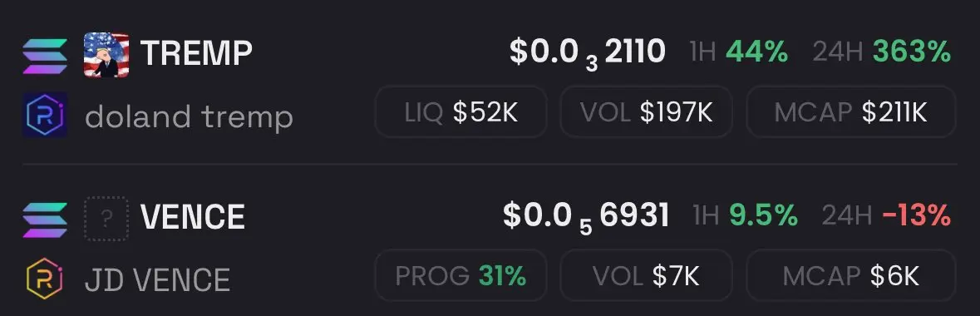Click the VENCE price $0.0₅6931
Screen dimensions: 980x316
(586, 217)
